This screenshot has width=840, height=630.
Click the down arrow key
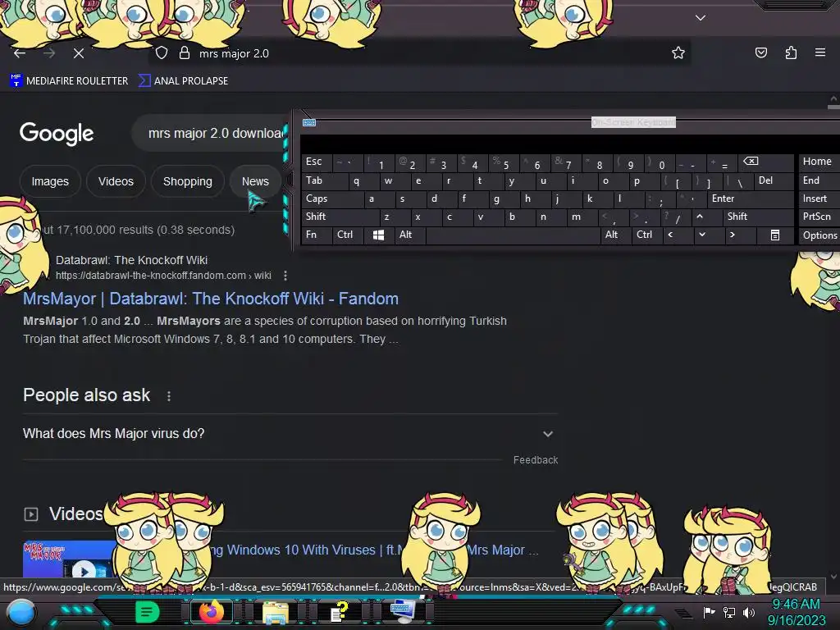coord(708,235)
